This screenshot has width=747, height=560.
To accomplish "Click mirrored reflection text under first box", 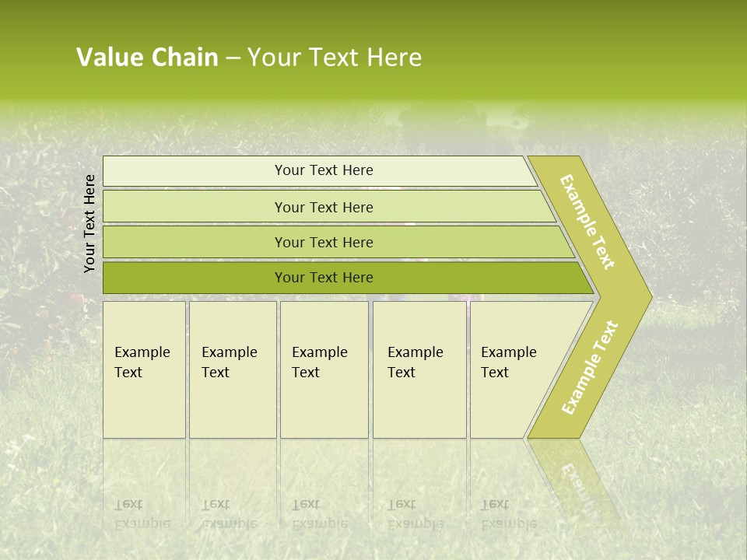I will coord(142,513).
